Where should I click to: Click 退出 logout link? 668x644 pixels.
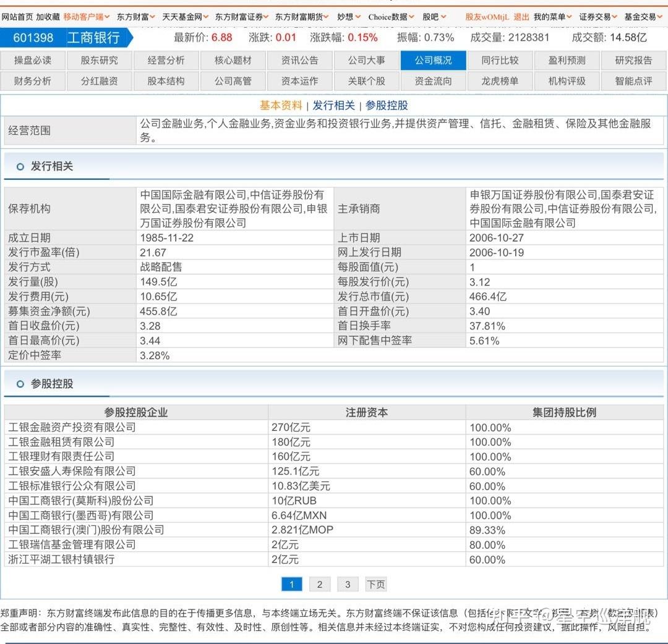click(521, 17)
